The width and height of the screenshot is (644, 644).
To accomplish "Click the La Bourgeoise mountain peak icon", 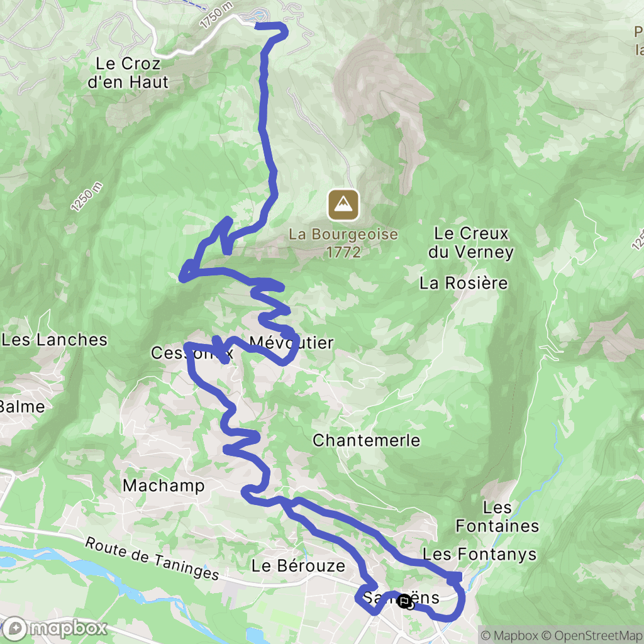I will [343, 204].
